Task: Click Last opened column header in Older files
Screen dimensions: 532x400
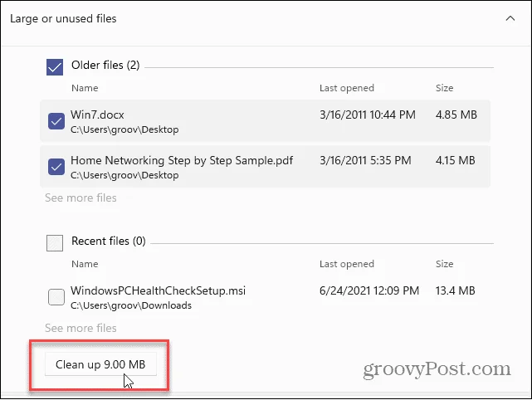Action: pos(347,88)
